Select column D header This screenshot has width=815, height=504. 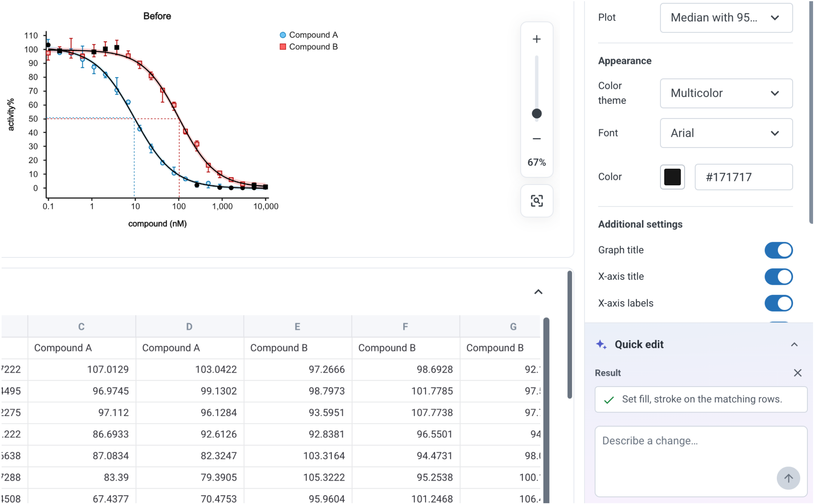point(189,327)
